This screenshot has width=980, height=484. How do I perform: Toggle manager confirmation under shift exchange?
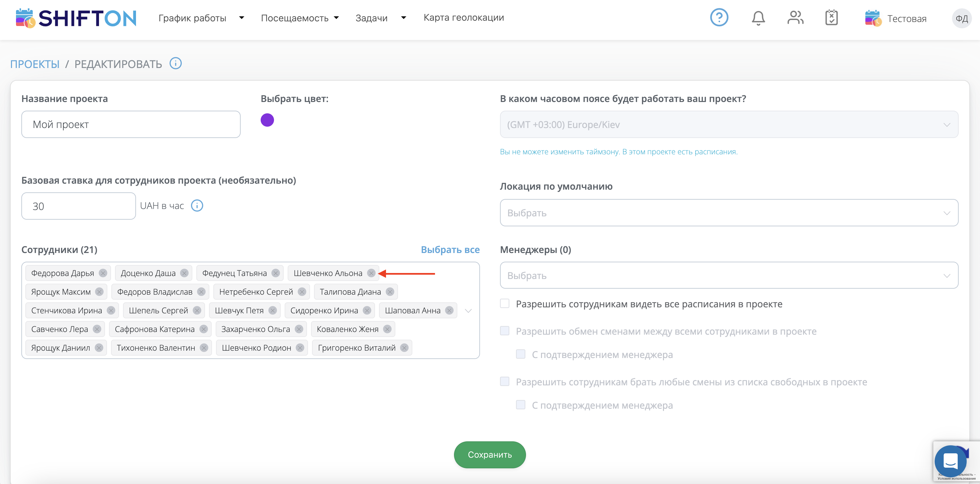coord(520,354)
